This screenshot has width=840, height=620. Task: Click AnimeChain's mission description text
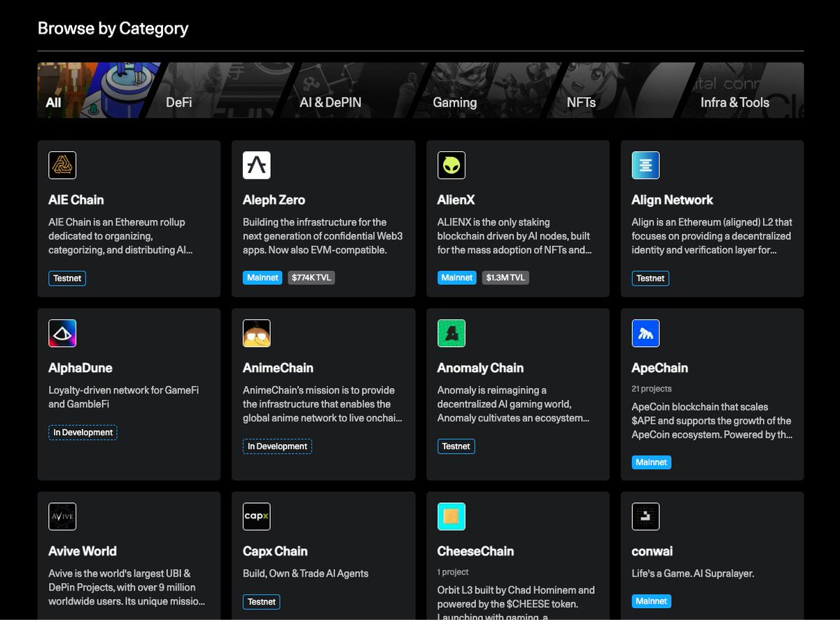[x=323, y=404]
